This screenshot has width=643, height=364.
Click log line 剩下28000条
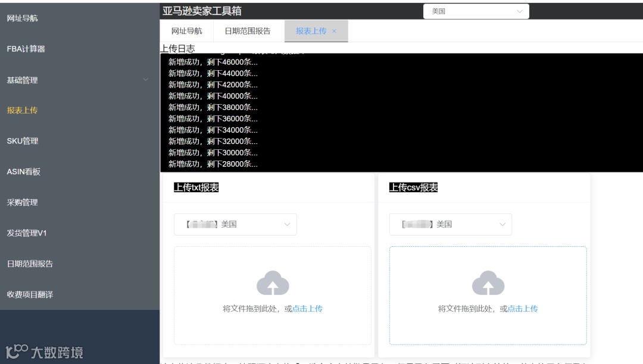click(213, 164)
